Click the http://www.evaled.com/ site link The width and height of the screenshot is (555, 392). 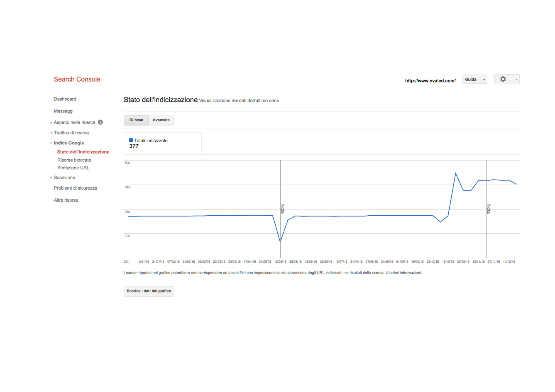click(x=430, y=81)
